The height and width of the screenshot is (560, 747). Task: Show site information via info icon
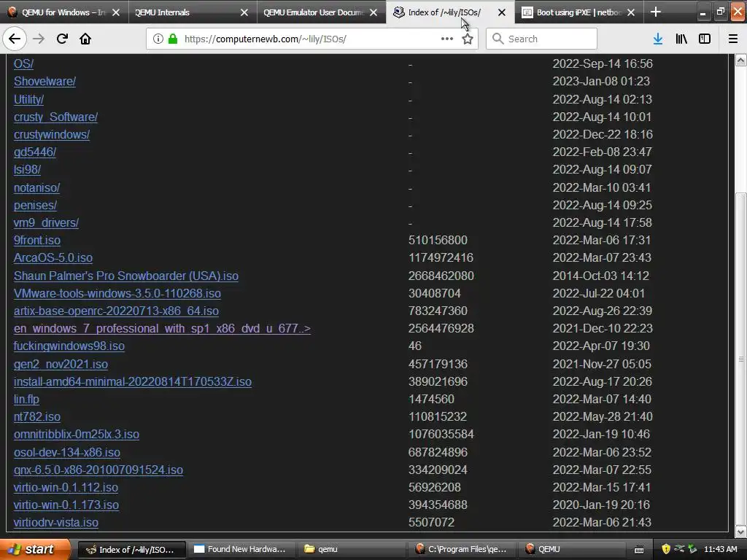point(158,39)
